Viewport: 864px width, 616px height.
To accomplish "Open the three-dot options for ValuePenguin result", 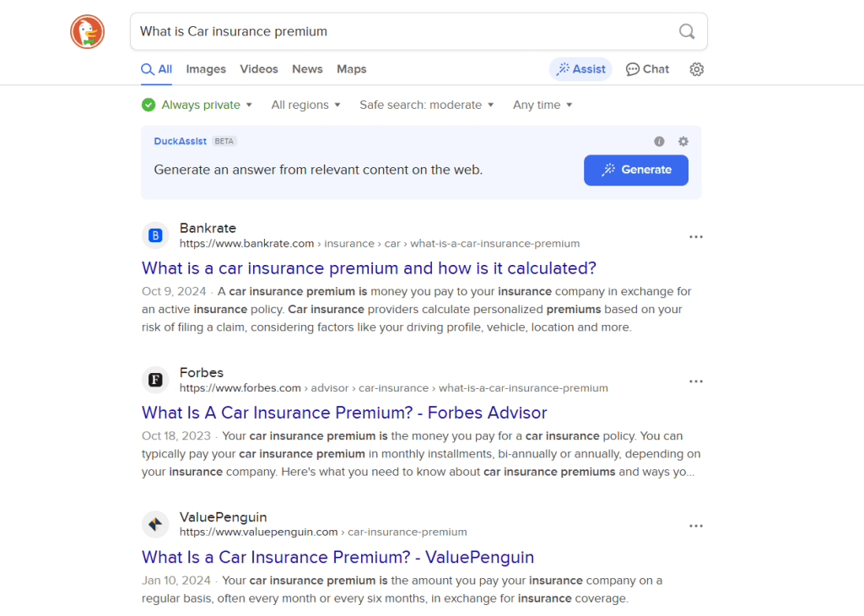I will pos(696,525).
